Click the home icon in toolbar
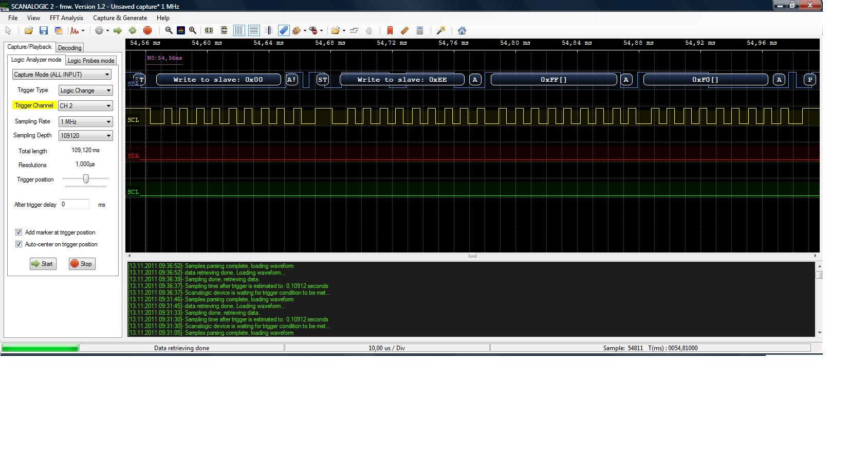 pyautogui.click(x=461, y=31)
